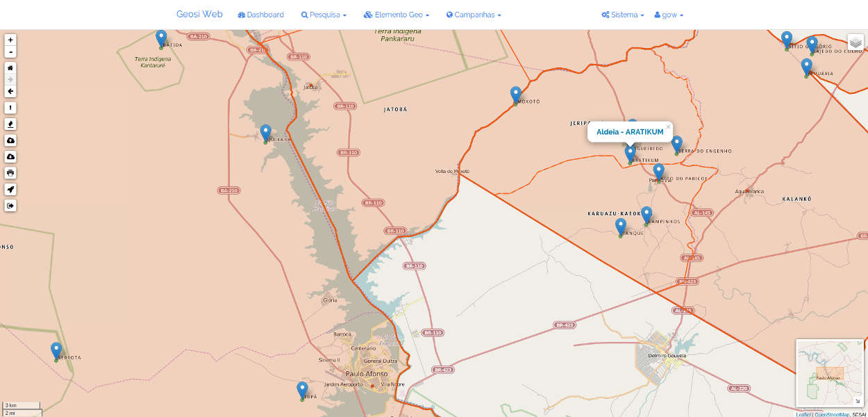
Task: Expand the Campanhas dropdown menu
Action: click(474, 15)
